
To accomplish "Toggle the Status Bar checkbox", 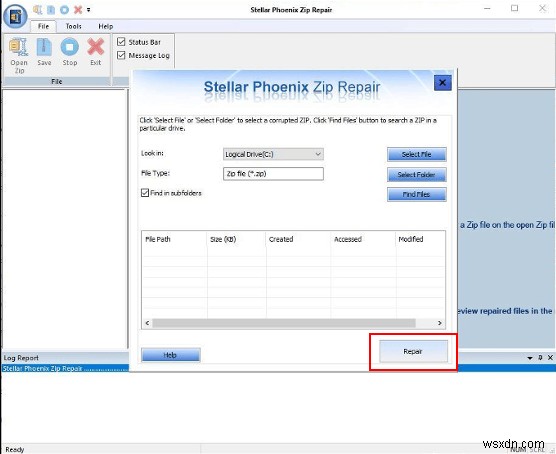I will click(x=121, y=42).
